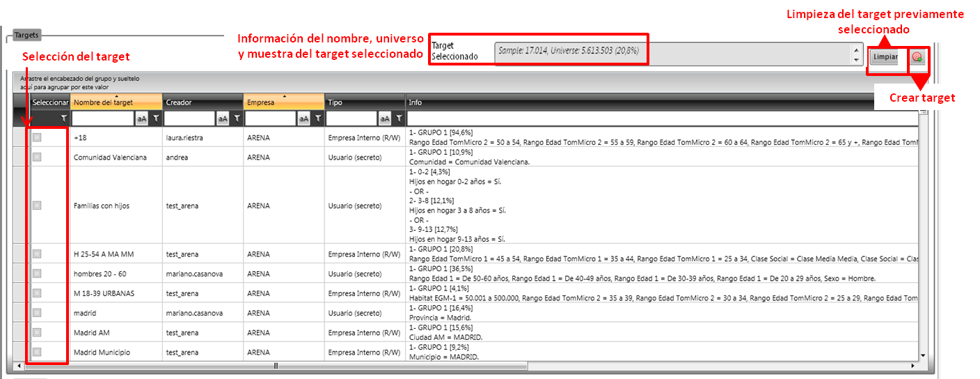Click the horizontal scrollbar thumb
This screenshot has width=980, height=379.
click(x=276, y=366)
